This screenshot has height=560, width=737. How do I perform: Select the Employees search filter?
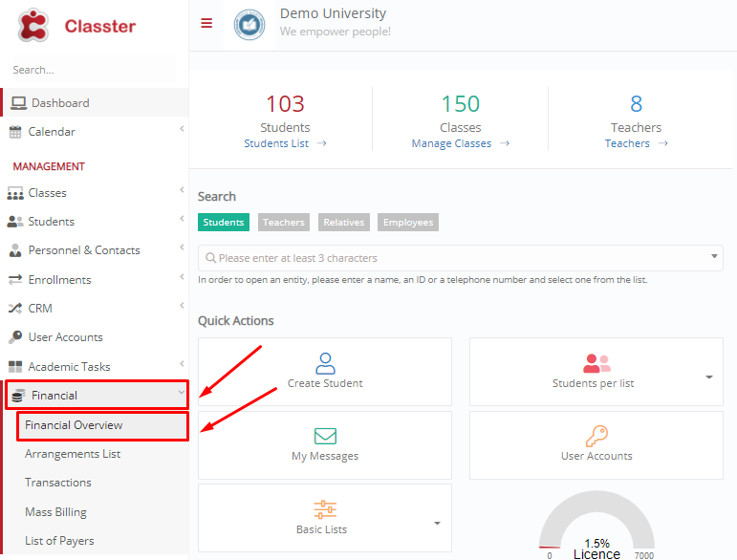point(408,223)
